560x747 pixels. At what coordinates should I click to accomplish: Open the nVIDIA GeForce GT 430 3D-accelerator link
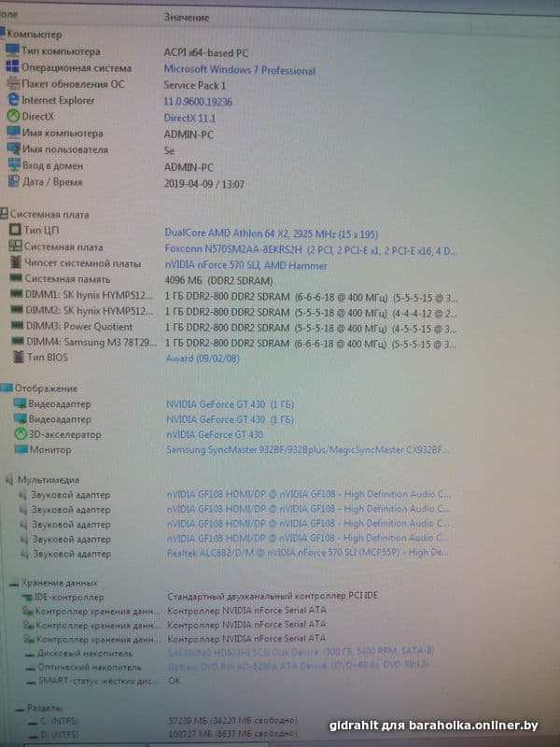(215, 434)
